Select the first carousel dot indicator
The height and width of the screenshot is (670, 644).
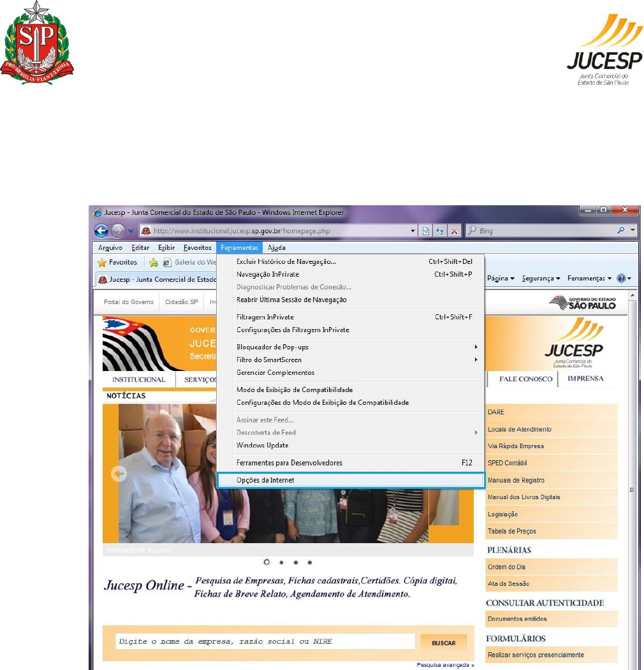click(267, 562)
